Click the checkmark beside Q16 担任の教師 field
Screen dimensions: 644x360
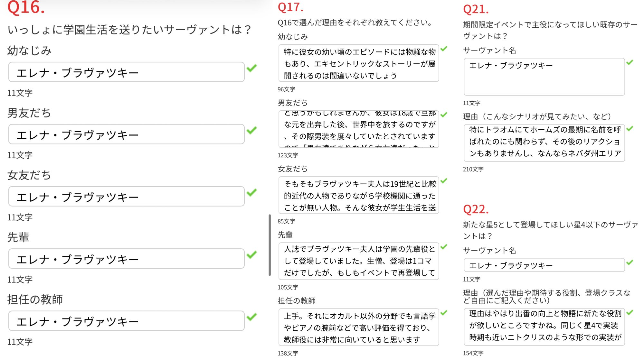pyautogui.click(x=251, y=317)
